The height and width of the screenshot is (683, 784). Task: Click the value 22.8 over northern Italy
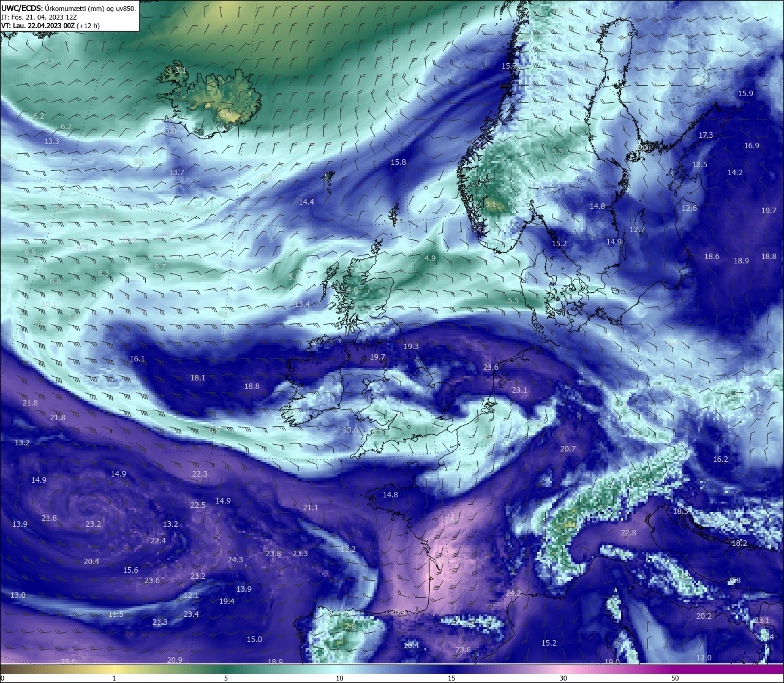(628, 533)
